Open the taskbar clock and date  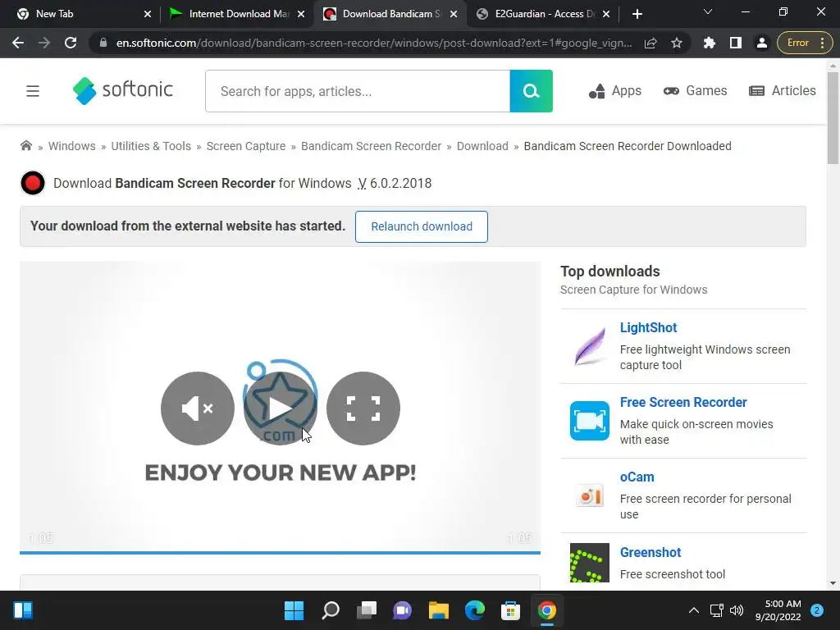pyautogui.click(x=778, y=610)
